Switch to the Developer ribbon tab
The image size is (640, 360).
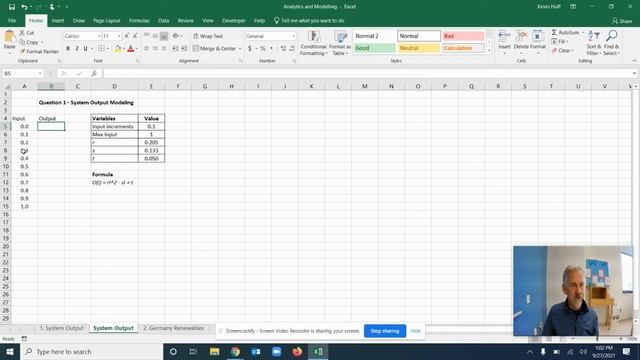(233, 20)
